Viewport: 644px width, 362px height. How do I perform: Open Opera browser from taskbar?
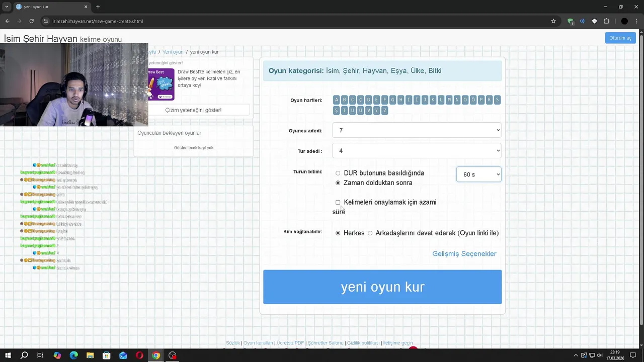(x=139, y=355)
